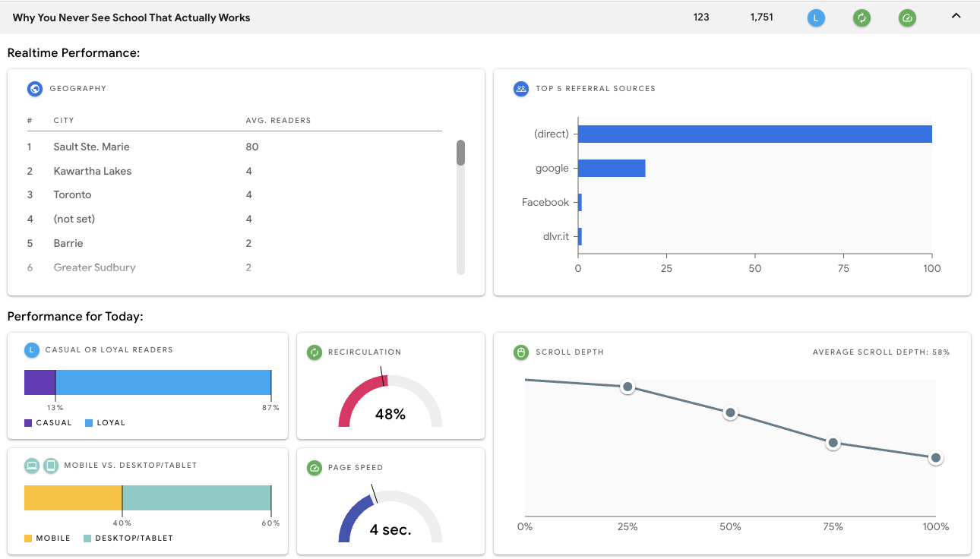Screen dimensions: 980x559
Task: Click the Geography globe icon
Action: (x=33, y=88)
